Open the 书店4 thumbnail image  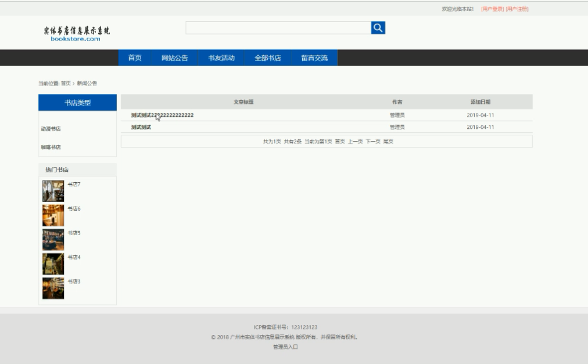click(x=53, y=264)
